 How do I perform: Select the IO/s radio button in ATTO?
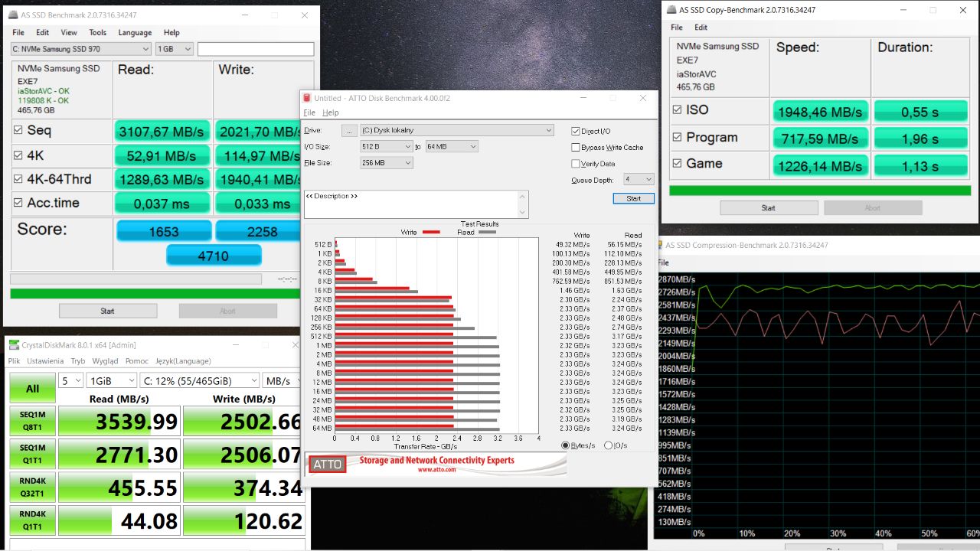point(609,445)
